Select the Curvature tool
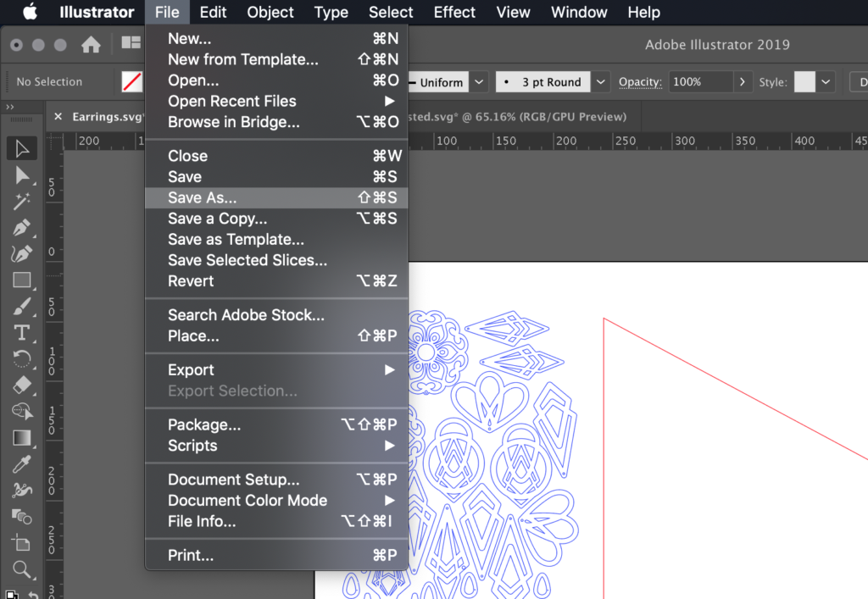This screenshot has height=599, width=868. 21,253
